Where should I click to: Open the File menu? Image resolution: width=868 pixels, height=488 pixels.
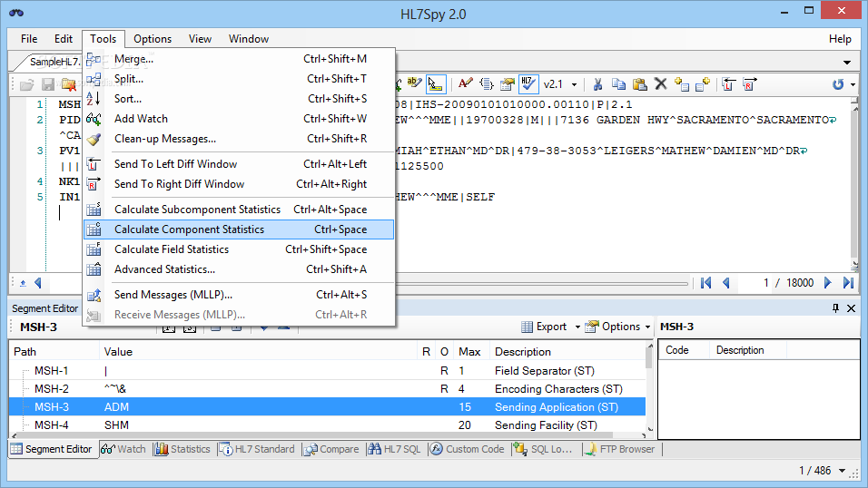[x=29, y=39]
